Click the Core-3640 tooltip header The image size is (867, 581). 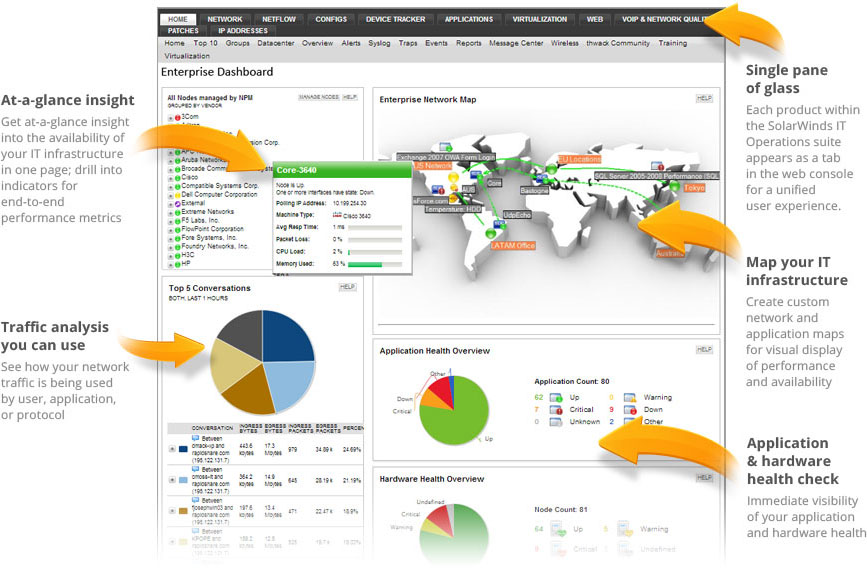point(343,170)
